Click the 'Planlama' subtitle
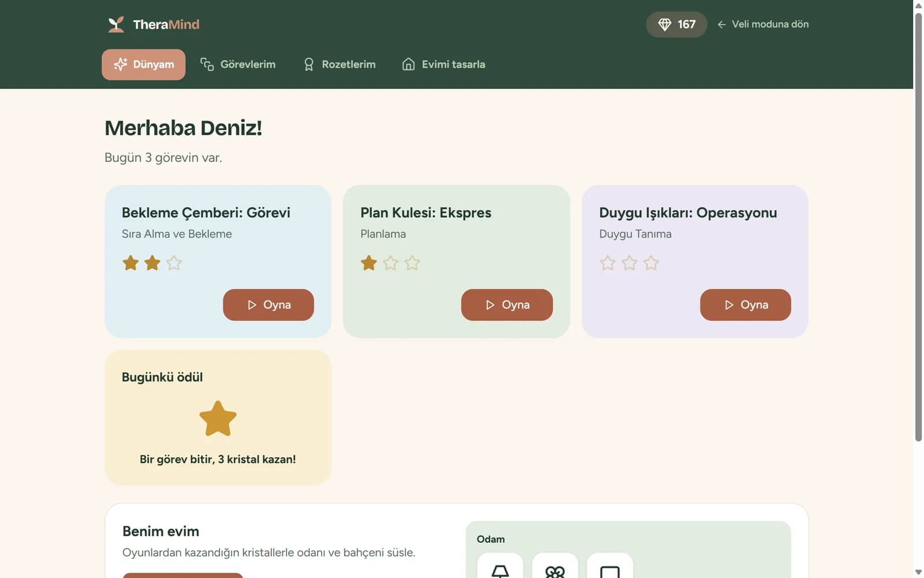This screenshot has width=924, height=578. [x=383, y=234]
